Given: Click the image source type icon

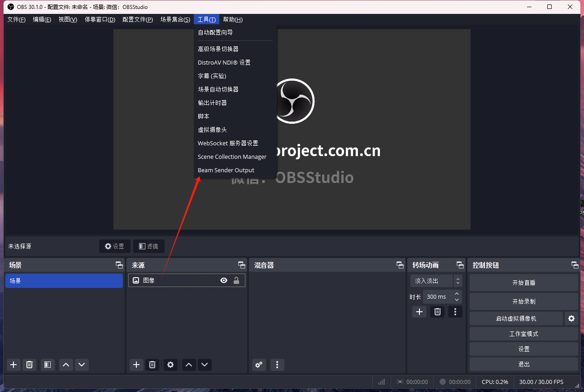Looking at the screenshot, I should pos(136,280).
